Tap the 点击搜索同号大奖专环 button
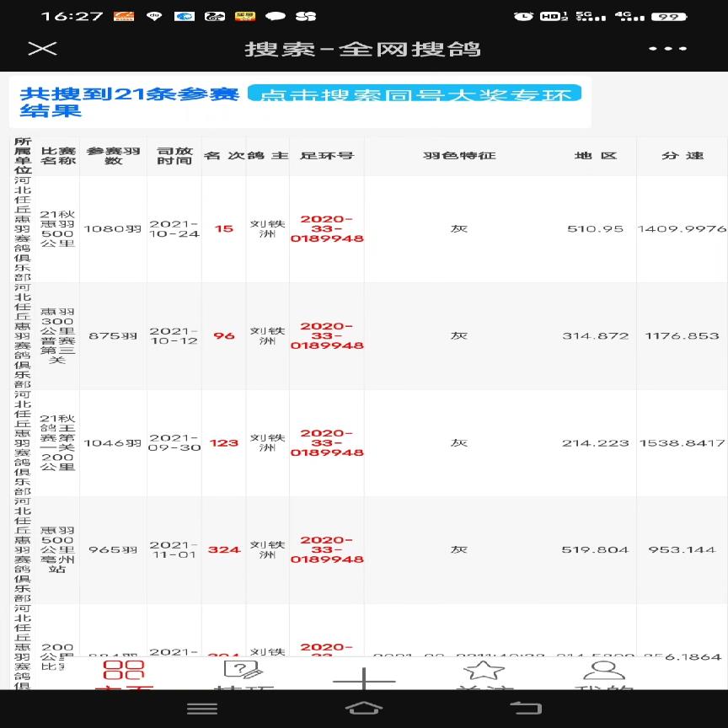Viewport: 728px width, 728px height. point(415,93)
